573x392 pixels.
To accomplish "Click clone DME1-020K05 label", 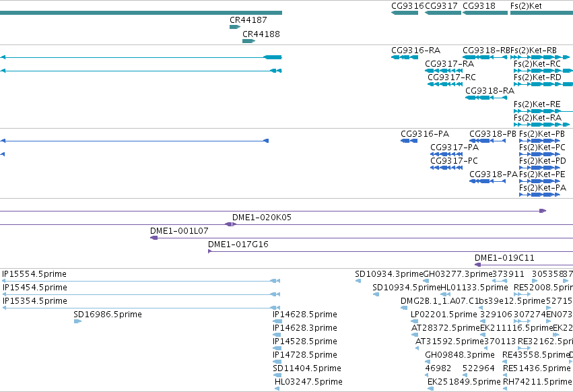I will tap(262, 217).
